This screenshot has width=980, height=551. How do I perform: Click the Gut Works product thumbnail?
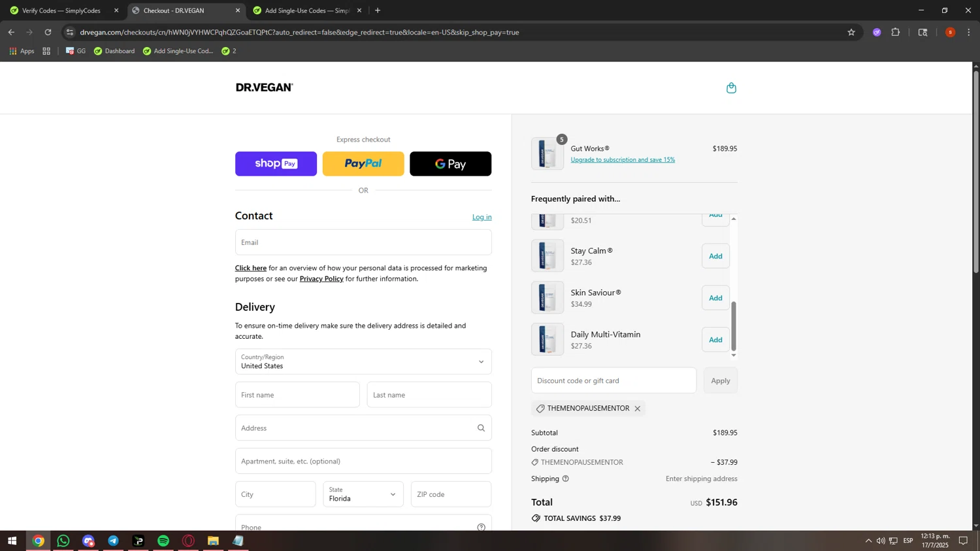(x=547, y=153)
